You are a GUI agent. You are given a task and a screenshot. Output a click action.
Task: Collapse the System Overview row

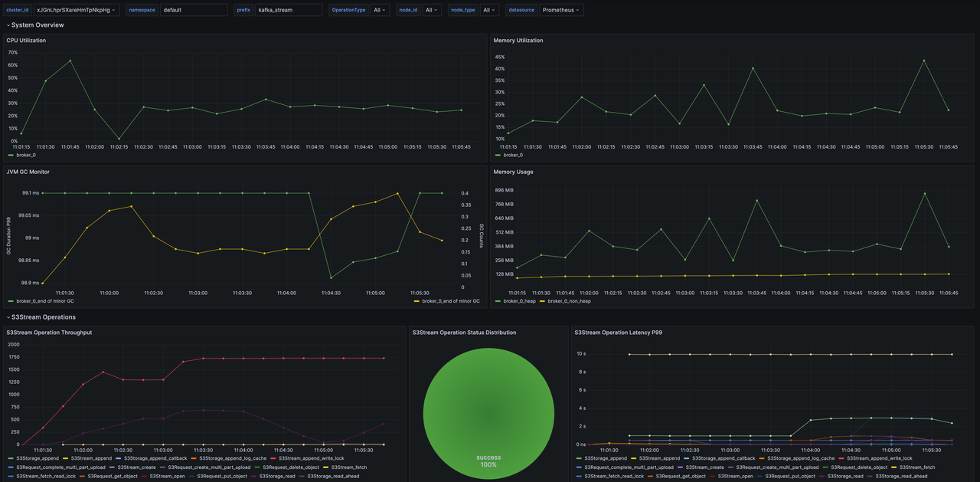[x=37, y=25]
